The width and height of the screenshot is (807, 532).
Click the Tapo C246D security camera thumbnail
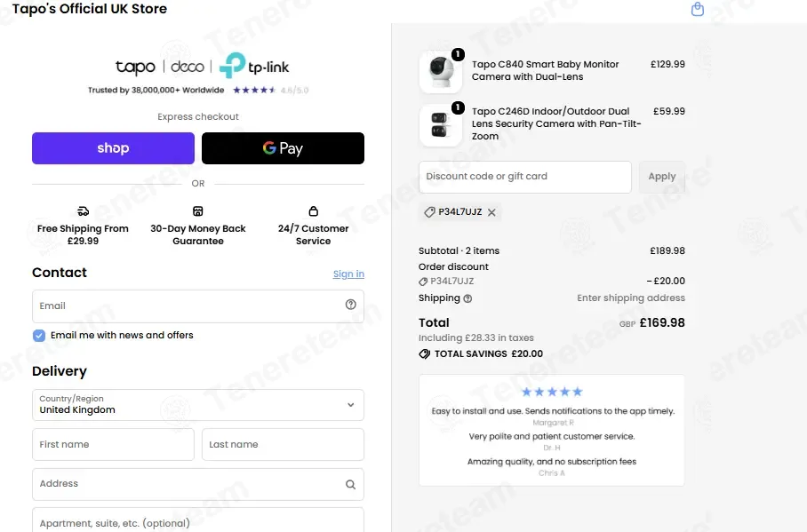[441, 125]
